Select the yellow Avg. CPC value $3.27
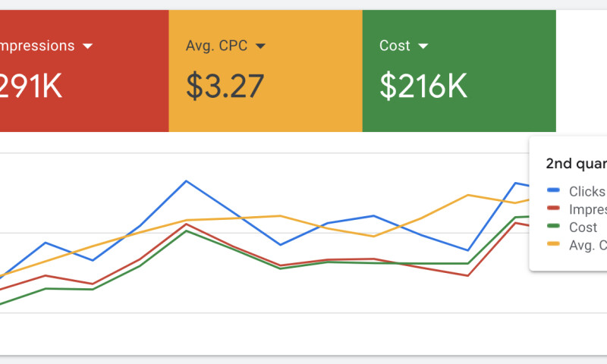The image size is (607, 364). click(x=225, y=86)
